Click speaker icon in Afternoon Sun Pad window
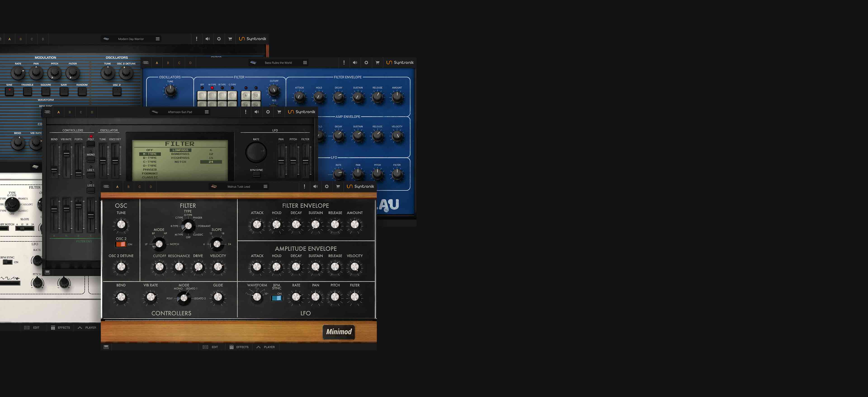 [257, 112]
